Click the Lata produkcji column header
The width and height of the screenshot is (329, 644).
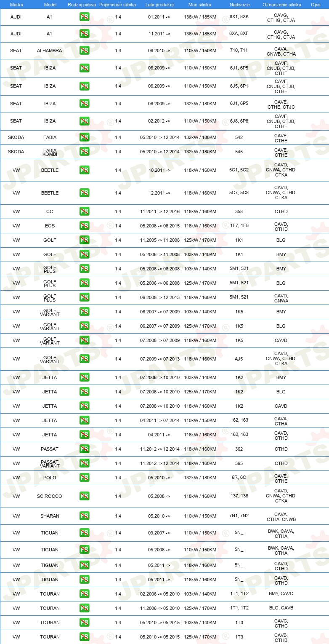coord(160,4)
